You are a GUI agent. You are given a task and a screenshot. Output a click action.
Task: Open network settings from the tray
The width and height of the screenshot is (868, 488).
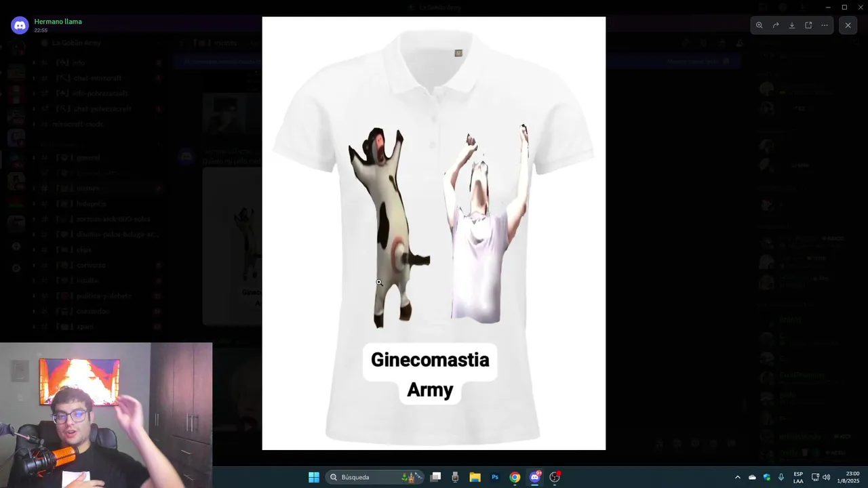point(815,477)
